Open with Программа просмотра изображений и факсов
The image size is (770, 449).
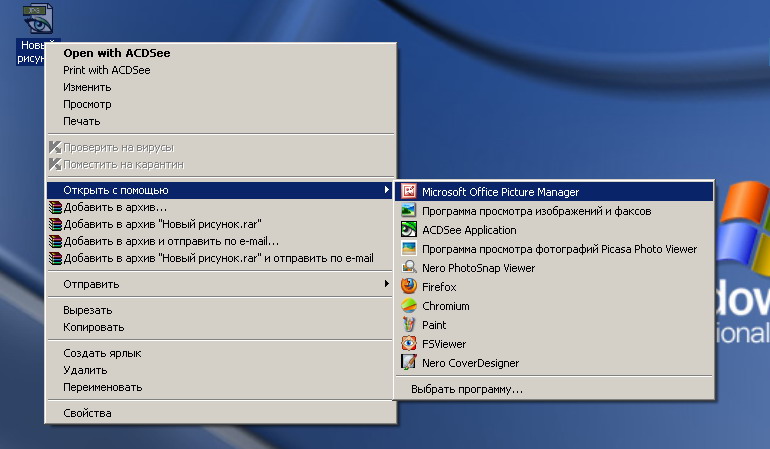point(554,211)
